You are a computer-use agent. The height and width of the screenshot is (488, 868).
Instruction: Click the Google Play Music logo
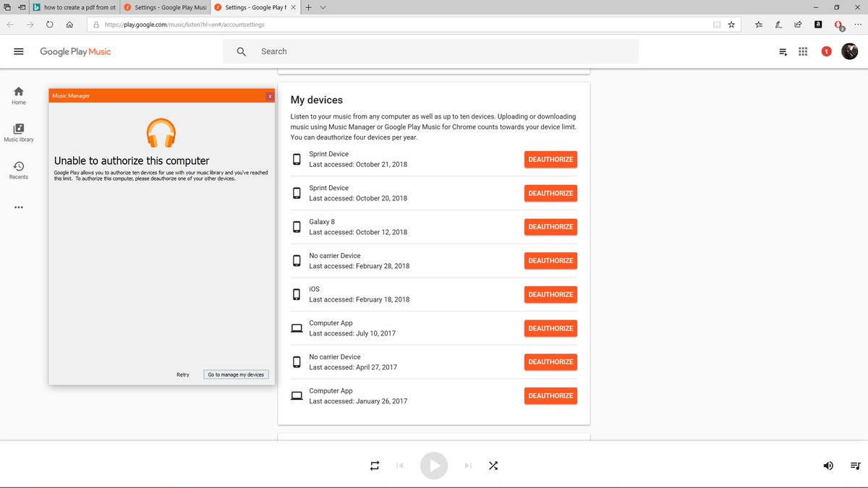tap(75, 51)
